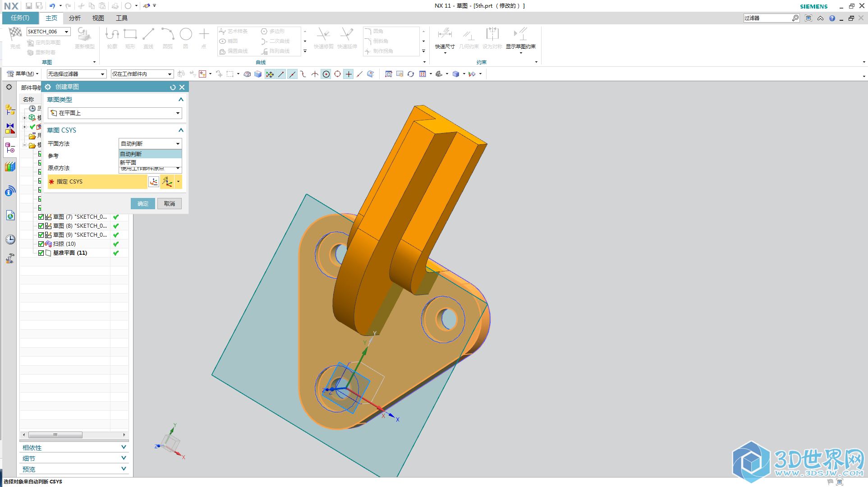Collapse the 草图类型 section
The height and width of the screenshot is (487, 868).
coord(181,100)
